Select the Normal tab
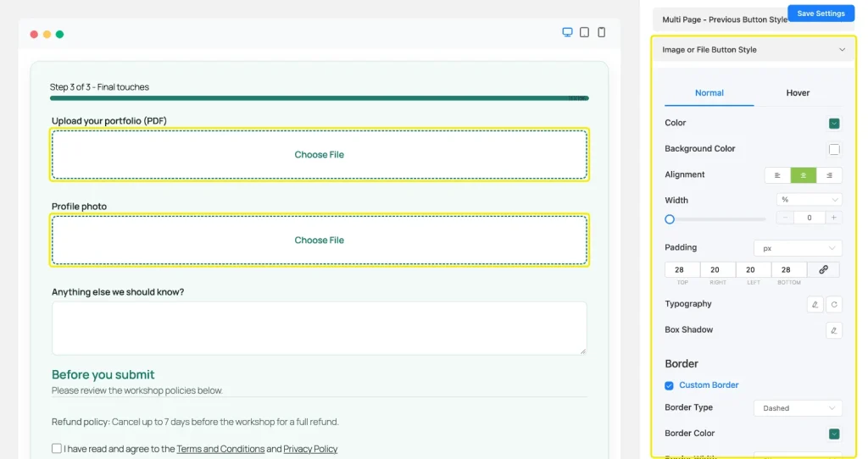 (x=709, y=93)
